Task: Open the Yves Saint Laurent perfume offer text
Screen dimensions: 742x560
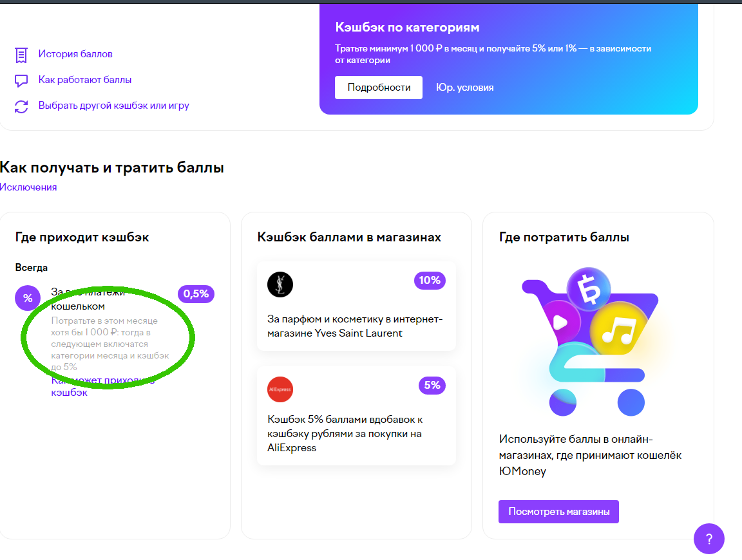Action: pos(355,326)
